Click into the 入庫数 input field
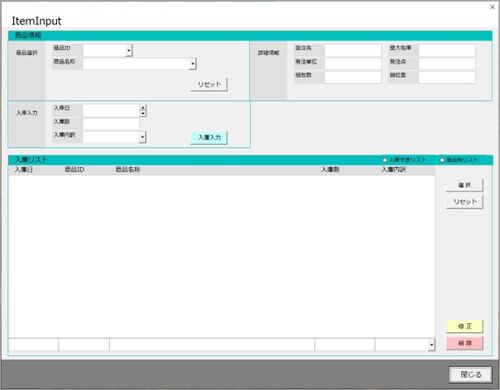 pos(111,124)
